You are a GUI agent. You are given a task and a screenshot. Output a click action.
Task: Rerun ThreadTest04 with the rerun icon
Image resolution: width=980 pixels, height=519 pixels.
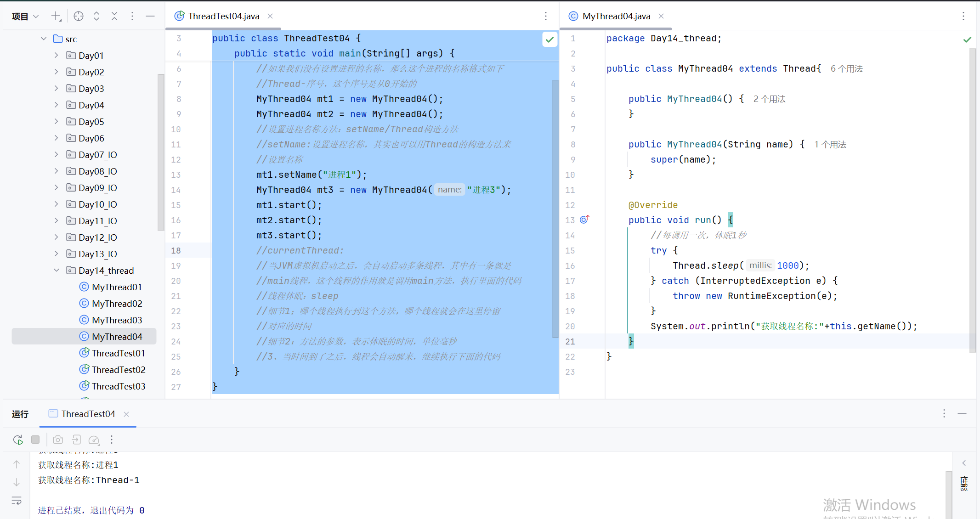18,440
